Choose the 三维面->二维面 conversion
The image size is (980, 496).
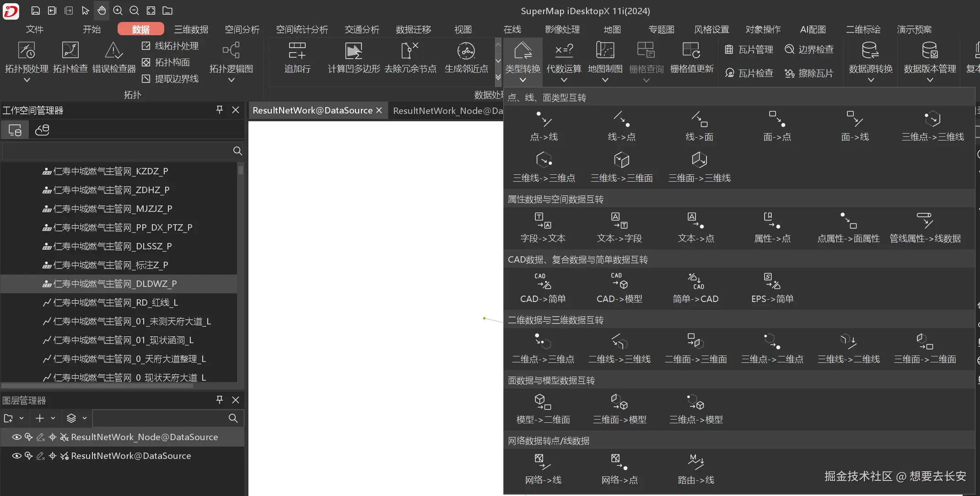pos(925,348)
